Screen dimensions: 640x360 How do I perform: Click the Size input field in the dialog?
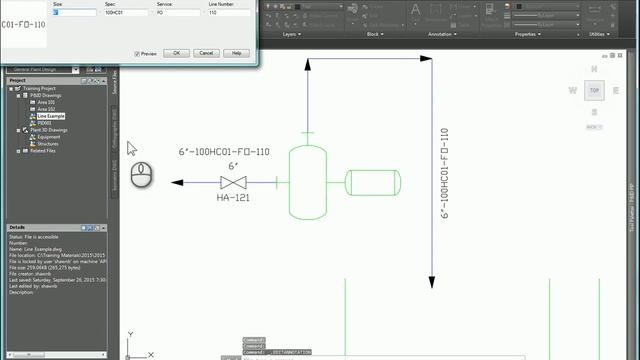[x=75, y=13]
